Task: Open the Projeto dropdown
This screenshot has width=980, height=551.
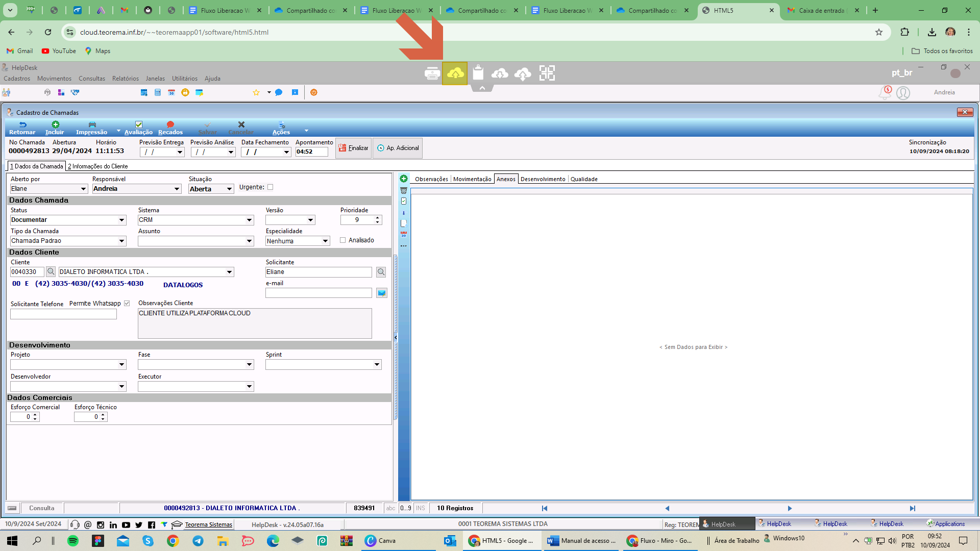Action: pyautogui.click(x=122, y=365)
